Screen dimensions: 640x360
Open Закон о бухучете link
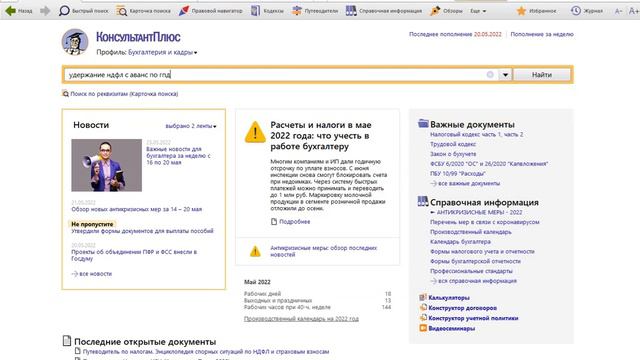[453, 154]
